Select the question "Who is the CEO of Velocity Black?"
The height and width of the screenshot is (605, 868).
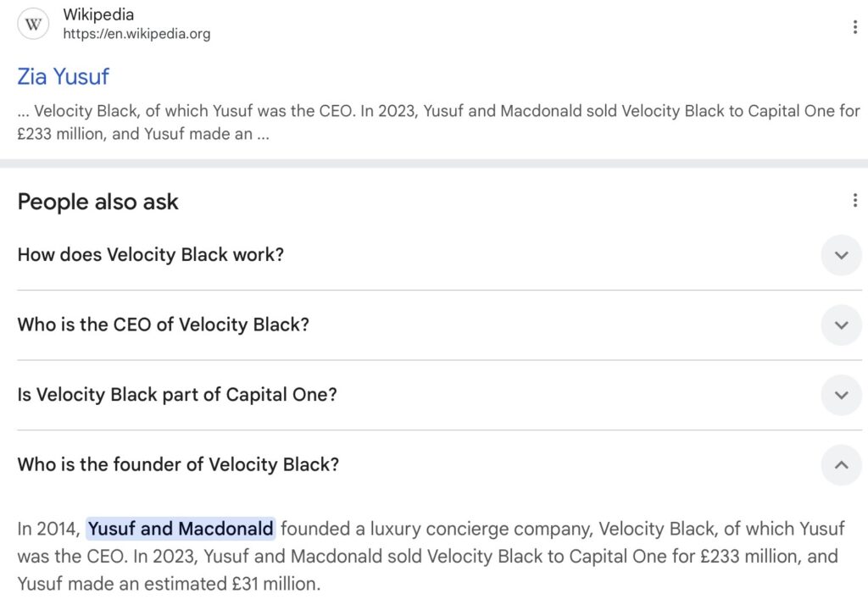point(163,325)
